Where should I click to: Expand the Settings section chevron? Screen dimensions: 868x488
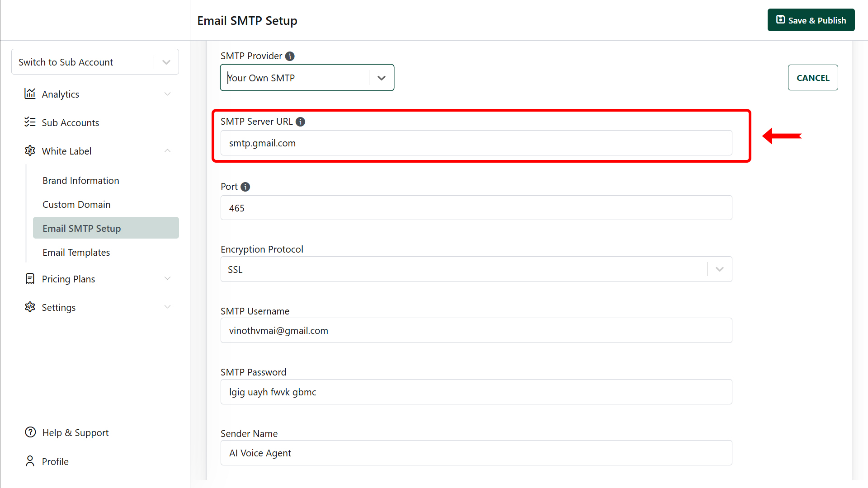click(168, 307)
